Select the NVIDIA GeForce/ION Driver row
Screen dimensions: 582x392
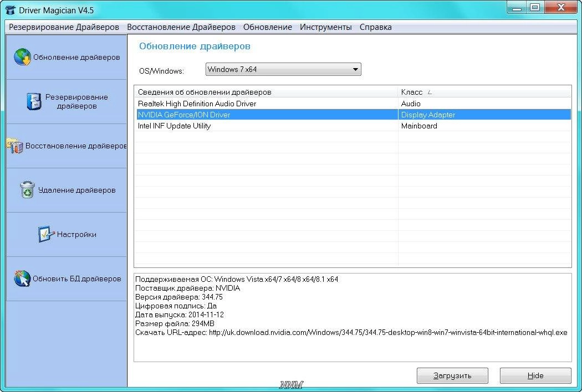point(353,115)
